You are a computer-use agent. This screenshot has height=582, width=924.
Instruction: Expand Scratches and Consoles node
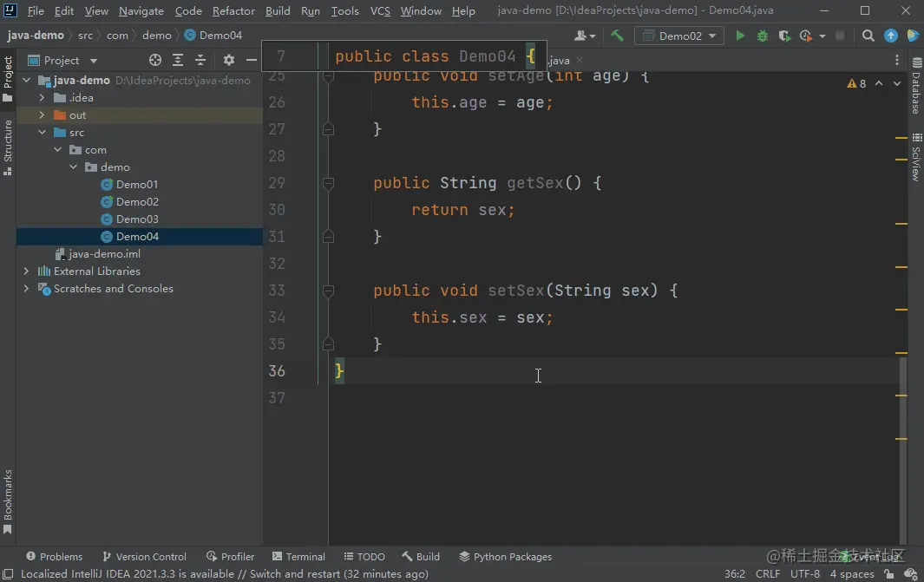27,289
